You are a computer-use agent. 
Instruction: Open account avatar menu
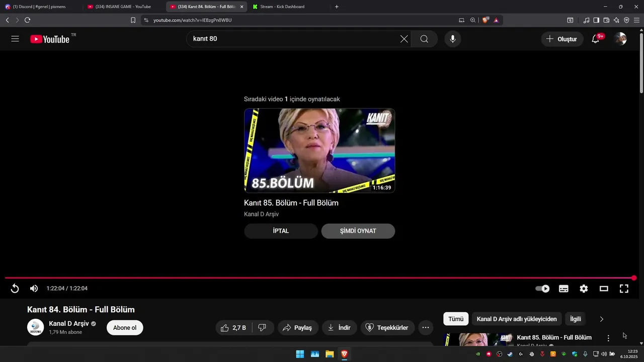[621, 39]
